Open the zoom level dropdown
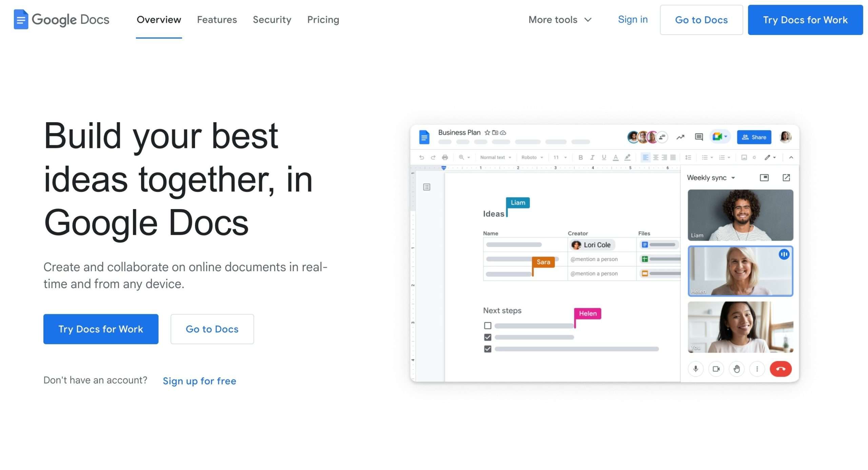868x470 pixels. (464, 157)
